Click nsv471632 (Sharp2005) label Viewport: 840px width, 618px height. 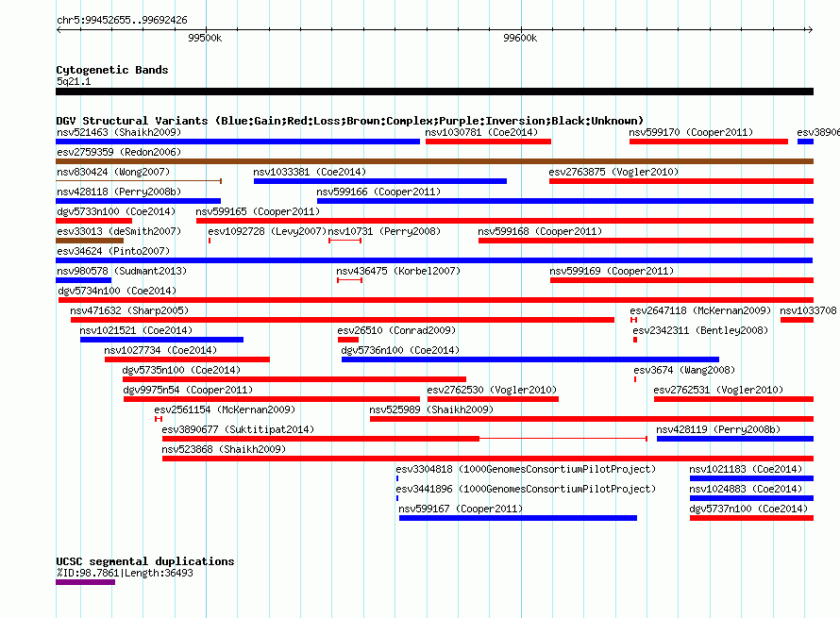(x=129, y=310)
